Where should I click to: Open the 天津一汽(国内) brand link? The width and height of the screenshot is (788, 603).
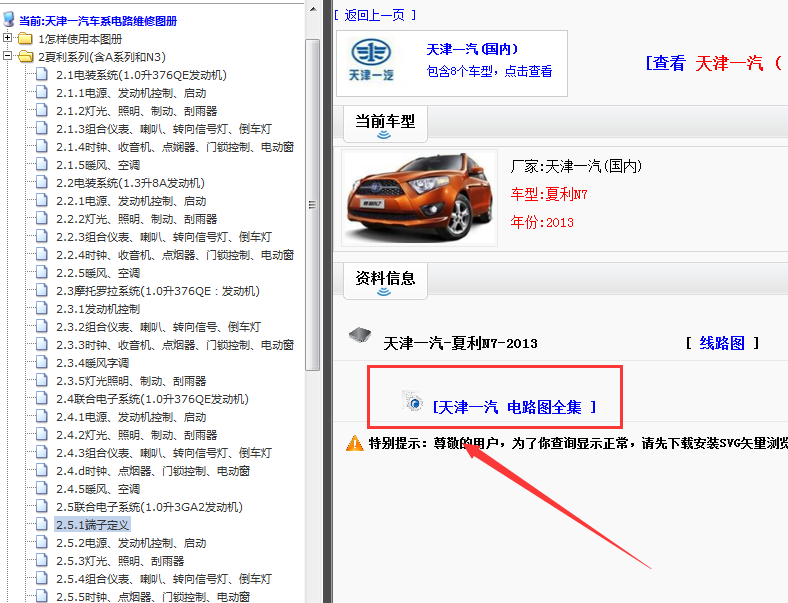472,49
